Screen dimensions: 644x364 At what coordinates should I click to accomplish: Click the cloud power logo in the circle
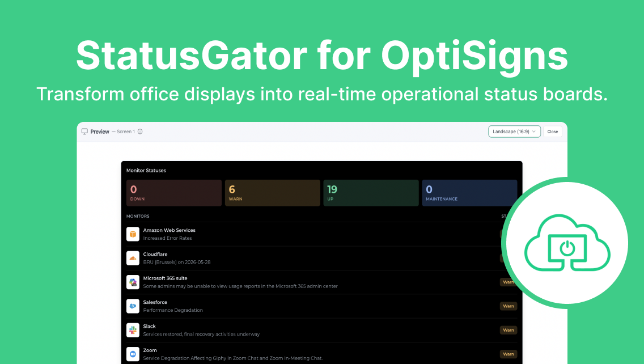point(567,243)
